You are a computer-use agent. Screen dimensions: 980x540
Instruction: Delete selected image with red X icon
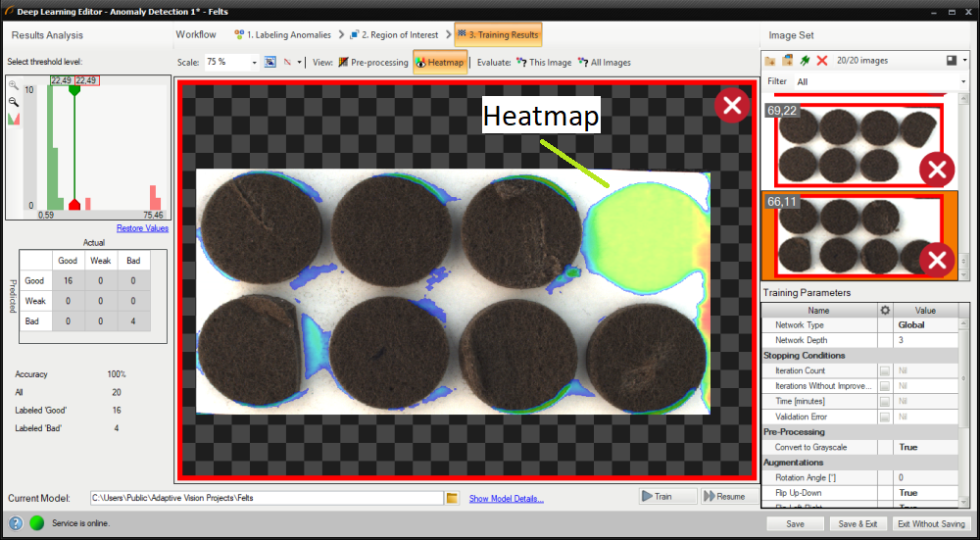(x=821, y=61)
